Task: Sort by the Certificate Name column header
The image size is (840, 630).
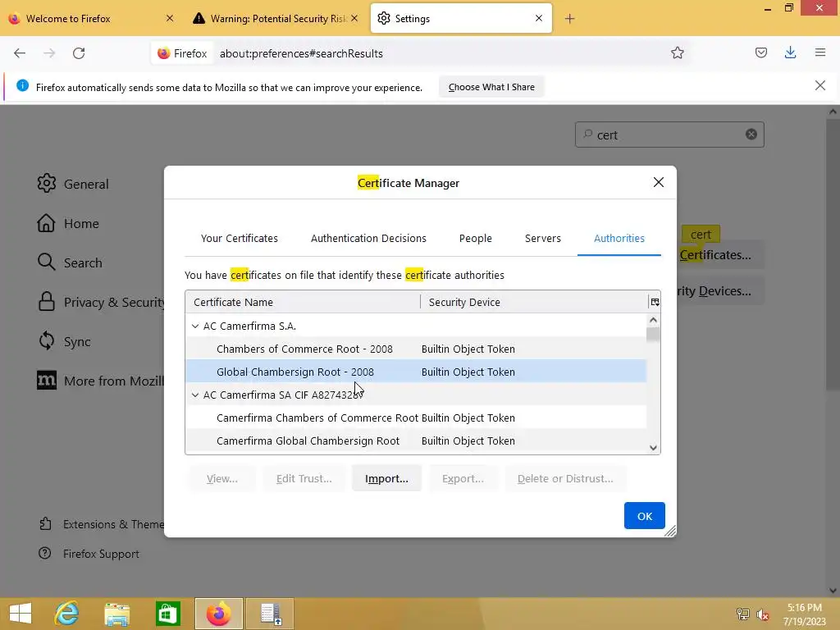Action: click(303, 302)
